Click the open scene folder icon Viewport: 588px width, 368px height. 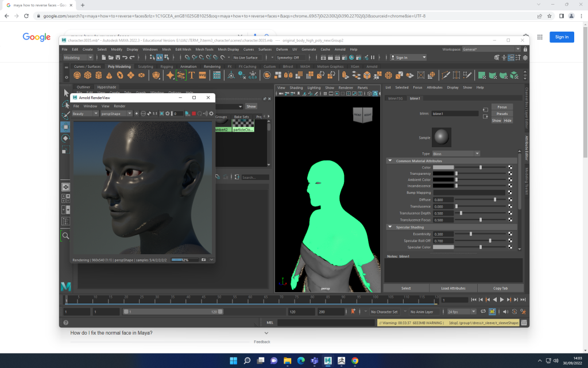[x=111, y=57]
